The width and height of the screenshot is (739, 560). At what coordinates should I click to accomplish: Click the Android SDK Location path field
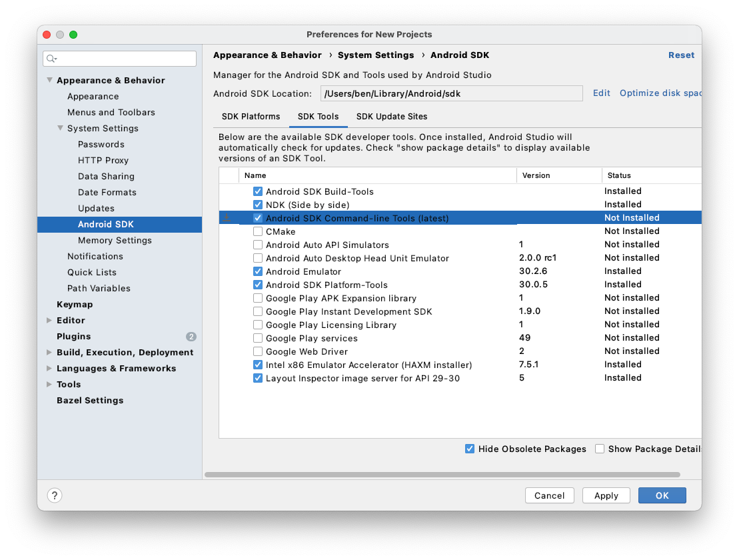point(452,93)
